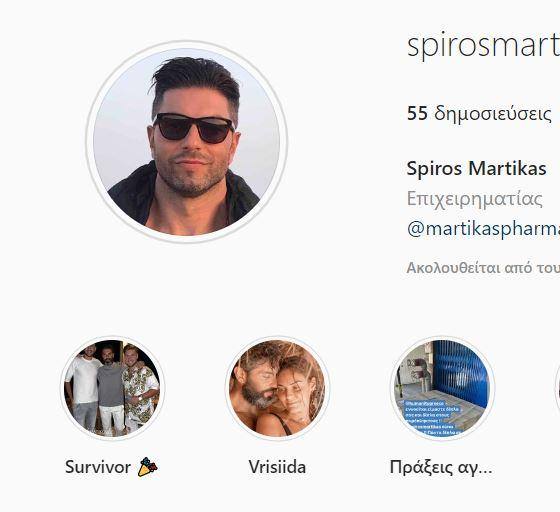Open the Ακολουθείται από followers text

point(483,268)
